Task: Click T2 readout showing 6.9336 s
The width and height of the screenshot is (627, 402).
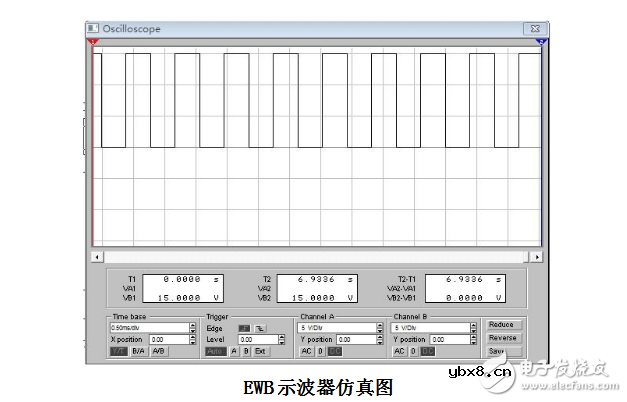Action: tap(325, 279)
